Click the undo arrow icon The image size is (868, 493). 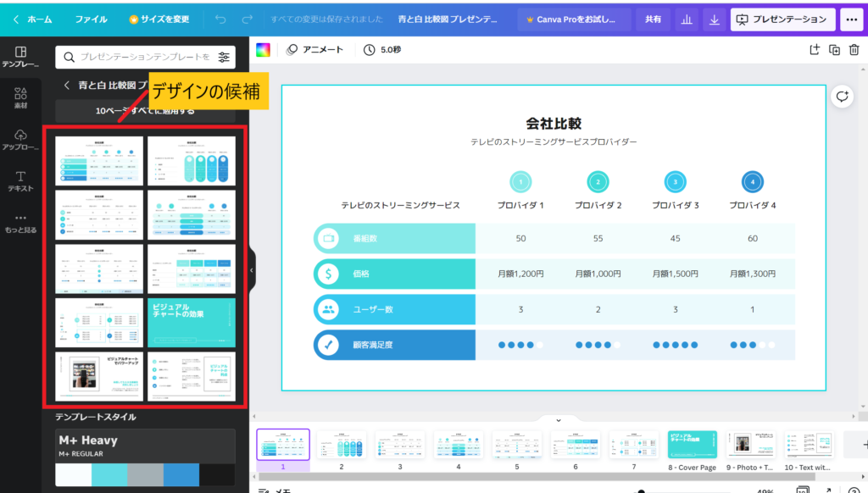pos(220,19)
